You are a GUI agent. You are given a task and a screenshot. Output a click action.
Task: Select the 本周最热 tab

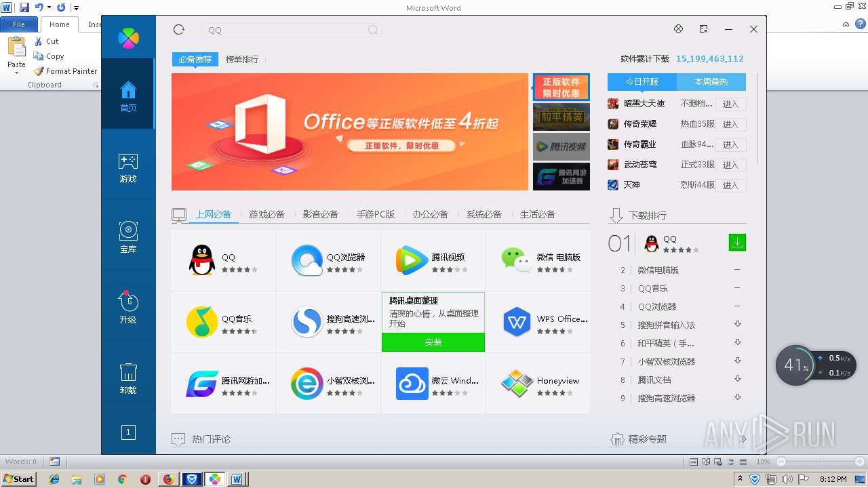pyautogui.click(x=711, y=82)
